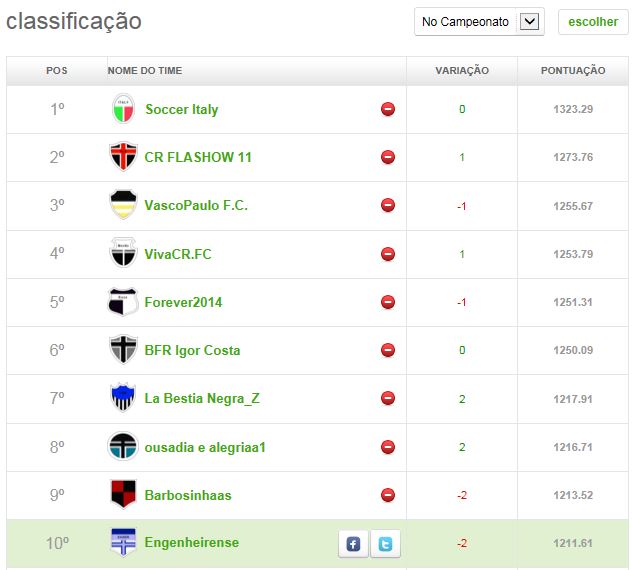This screenshot has width=632, height=570.
Task: Click the La Bestia Negra_Z team crest
Action: pyautogui.click(x=122, y=398)
